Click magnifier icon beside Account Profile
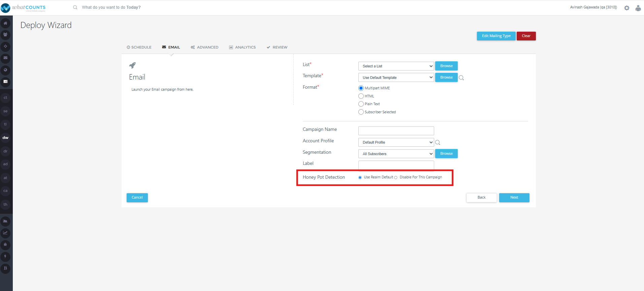This screenshot has width=644, height=291. click(x=438, y=143)
